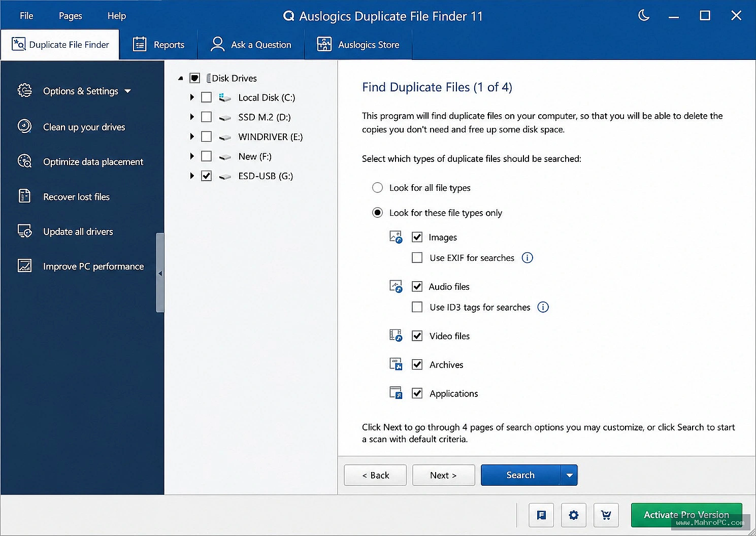Open the Help menu
The height and width of the screenshot is (536, 756).
point(116,16)
